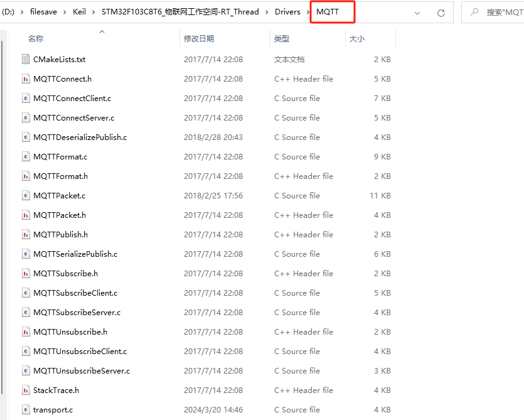The height and width of the screenshot is (420, 524).
Task: Click the MQTTSubscribeServer.c file icon
Action: [26, 312]
